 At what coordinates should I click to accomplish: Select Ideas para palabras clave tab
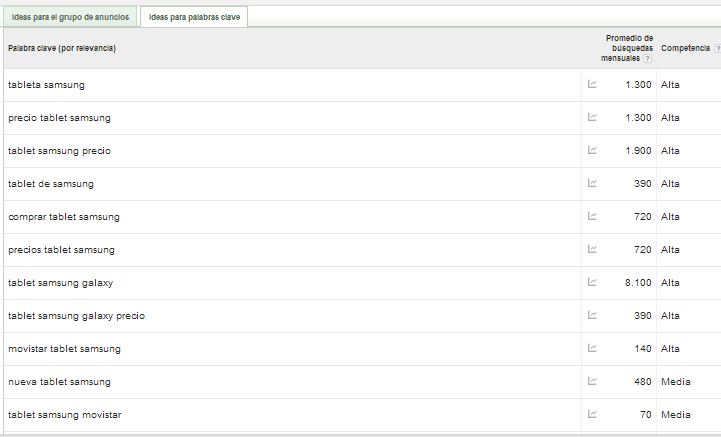click(194, 17)
